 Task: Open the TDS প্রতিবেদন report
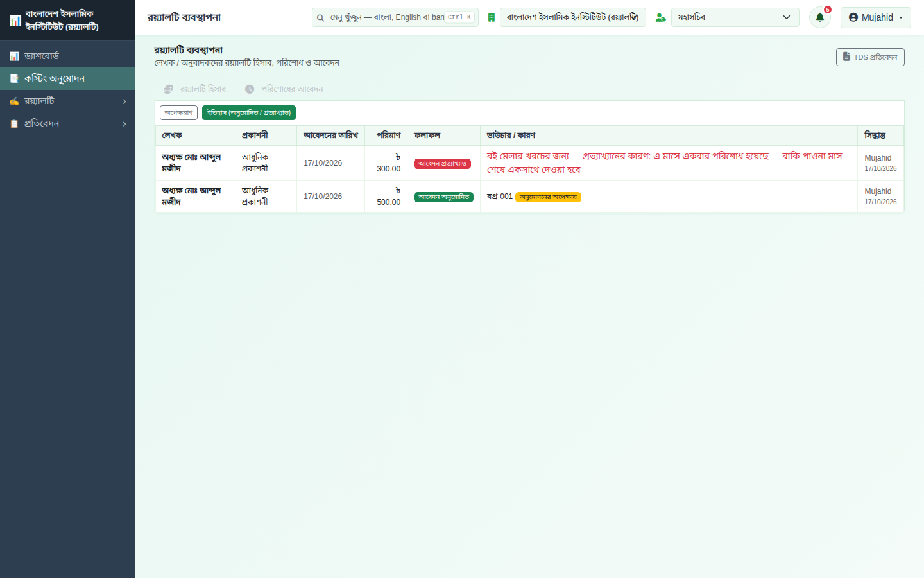(x=870, y=57)
